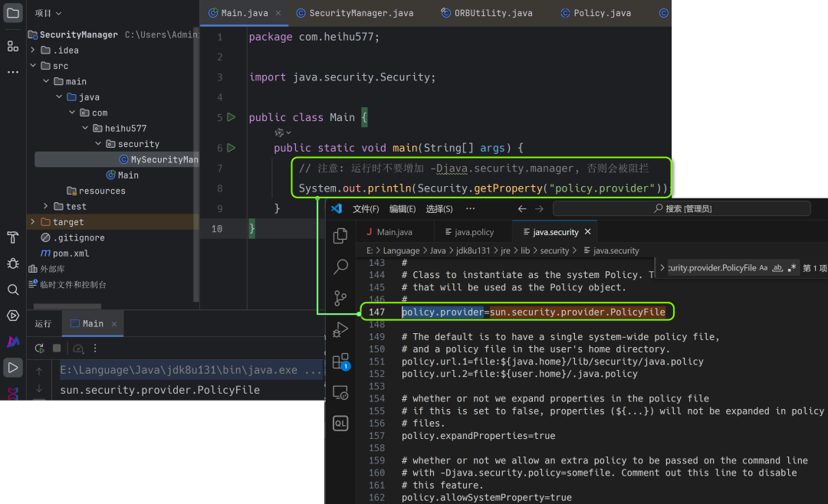This screenshot has width=828, height=504.
Task: Switch to java.policy tab in VS Code
Action: pos(470,232)
